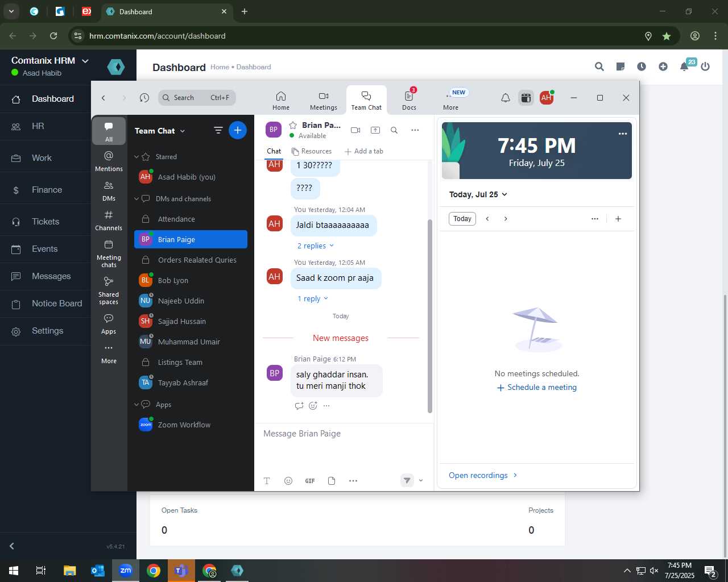
Task: Open recordings link
Action: pyautogui.click(x=483, y=475)
